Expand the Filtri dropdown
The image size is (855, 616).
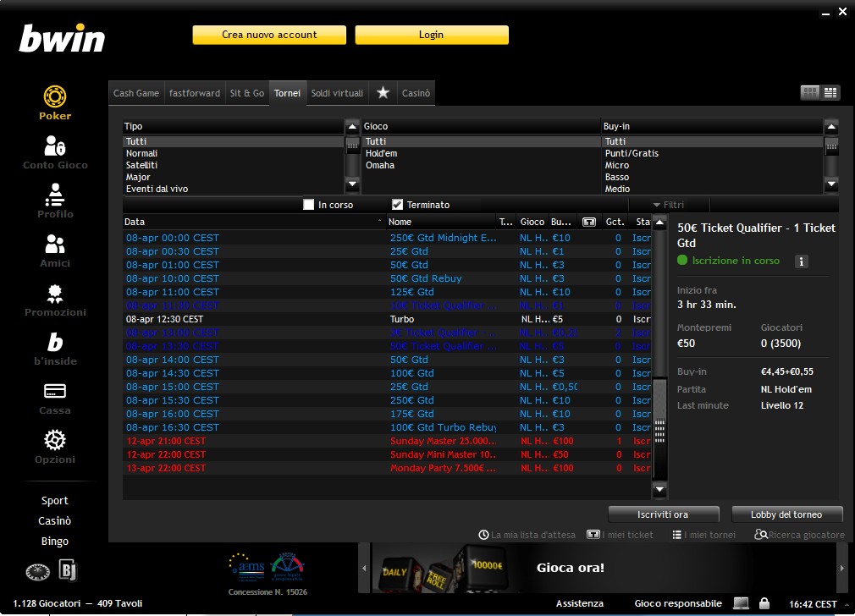669,205
